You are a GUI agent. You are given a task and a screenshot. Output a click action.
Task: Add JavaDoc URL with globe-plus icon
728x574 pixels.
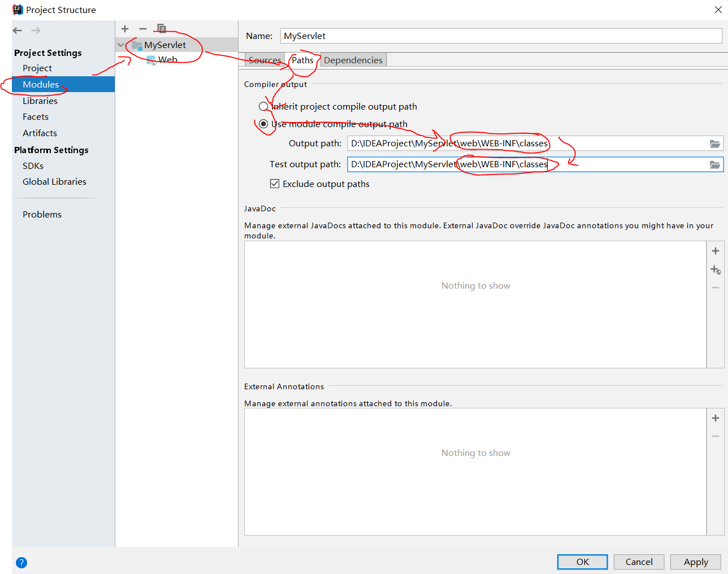point(716,269)
